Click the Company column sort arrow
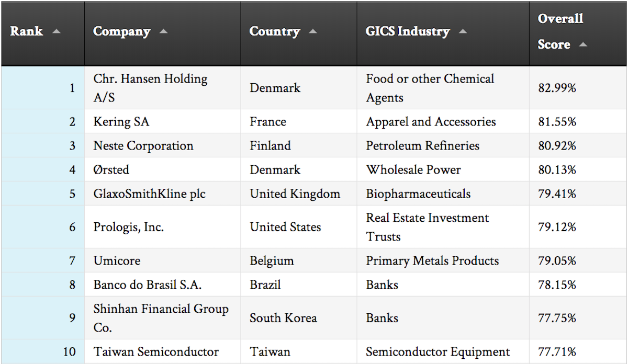The height and width of the screenshot is (364, 628). [163, 32]
